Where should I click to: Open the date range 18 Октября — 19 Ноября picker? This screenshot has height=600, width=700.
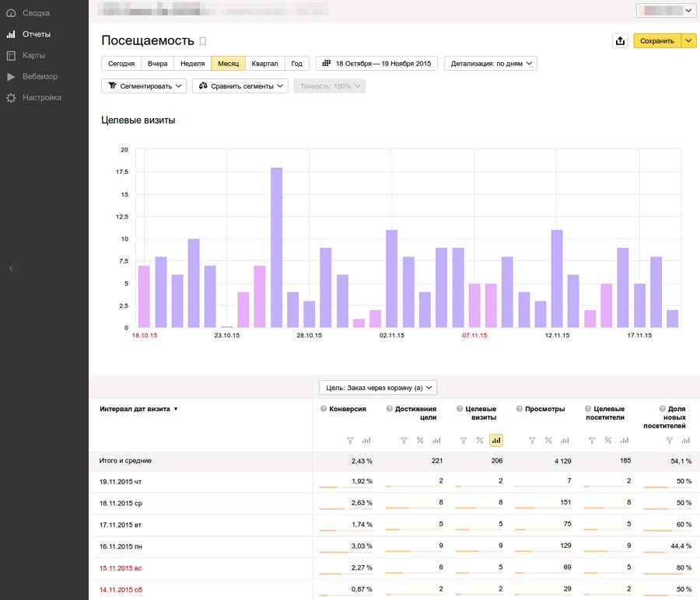[376, 64]
